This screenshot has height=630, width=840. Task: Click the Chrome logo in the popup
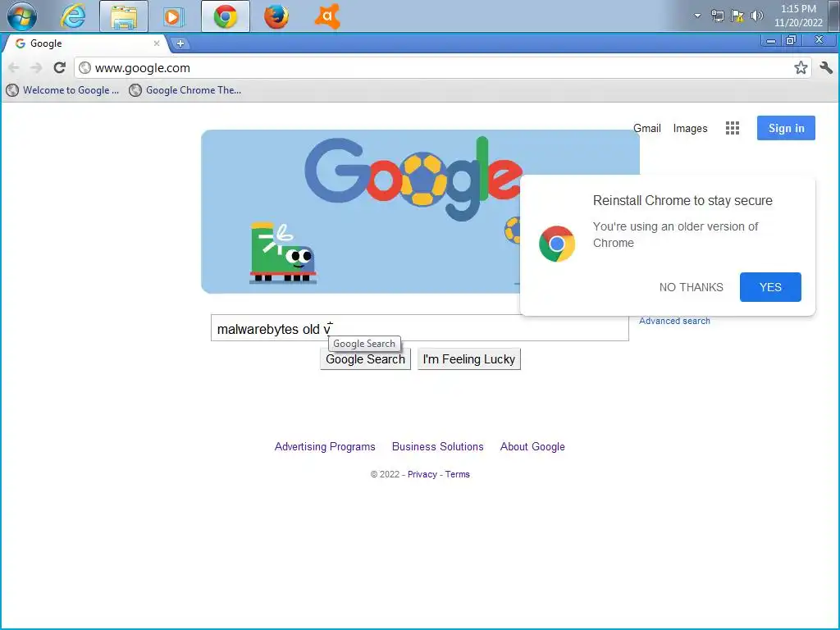click(557, 243)
